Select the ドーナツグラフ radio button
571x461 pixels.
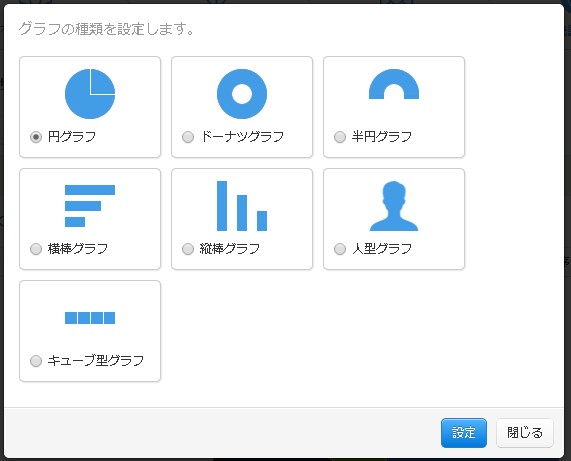[188, 137]
